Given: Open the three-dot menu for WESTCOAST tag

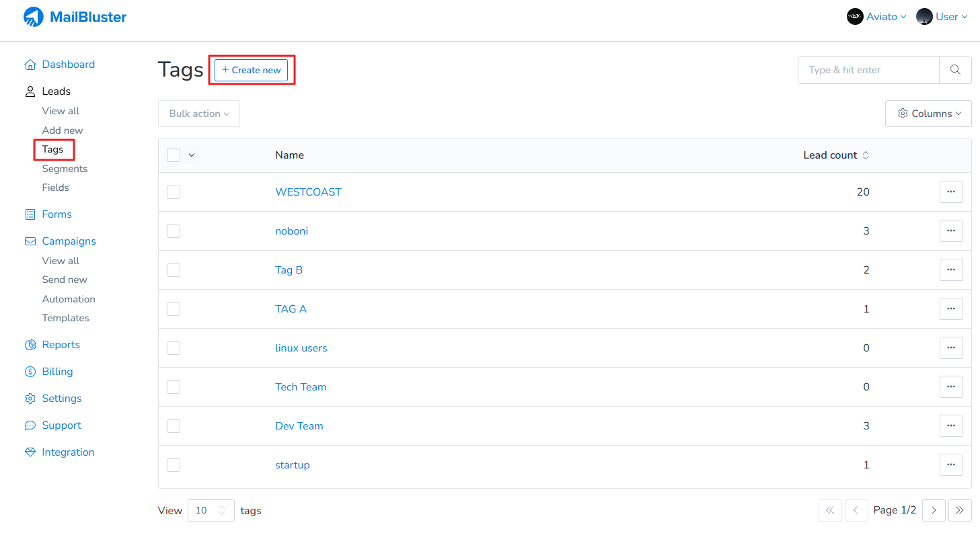Looking at the screenshot, I should click(951, 192).
